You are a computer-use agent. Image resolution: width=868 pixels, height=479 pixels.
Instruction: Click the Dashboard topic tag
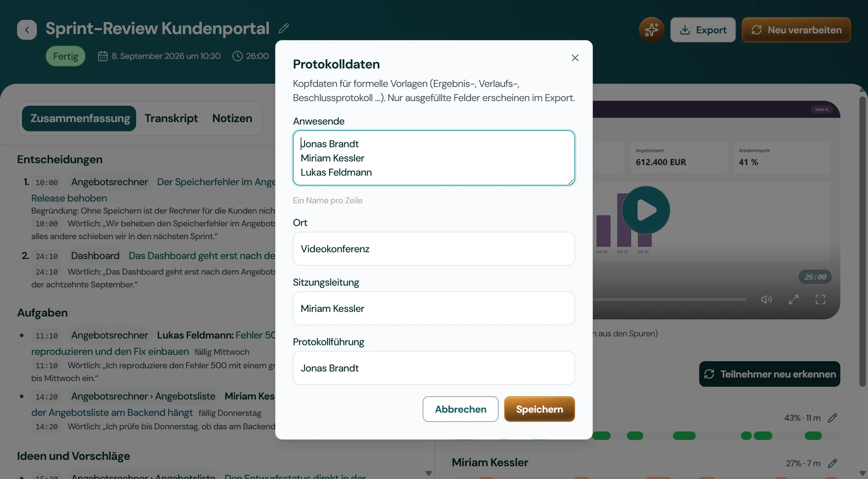click(95, 256)
